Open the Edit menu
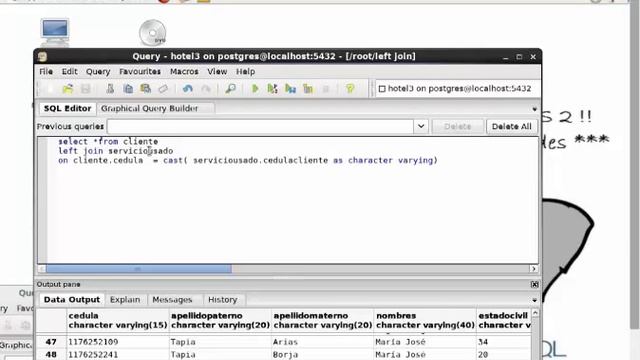Screen dimensions: 640x360 (69, 71)
